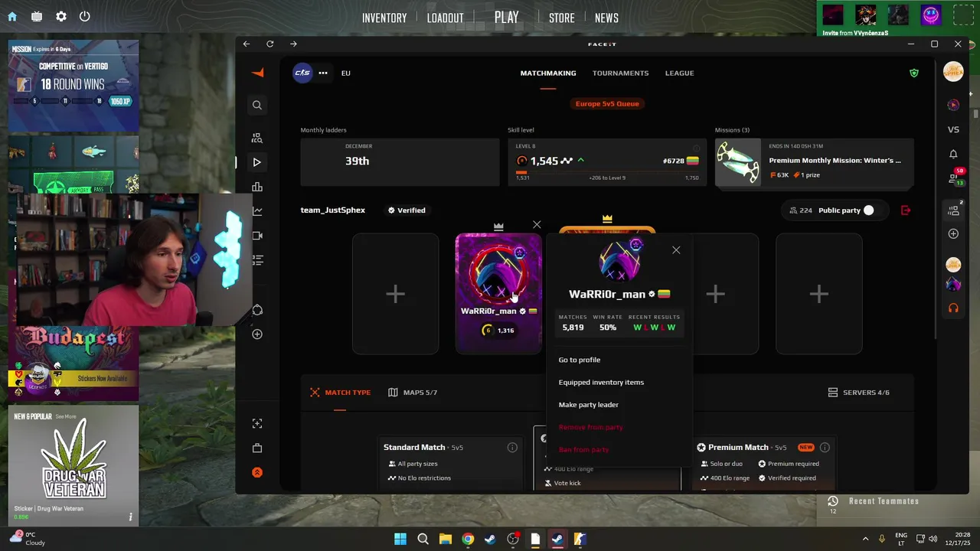This screenshot has width=980, height=551.
Task: Open the notifications bell icon
Action: pos(953,155)
